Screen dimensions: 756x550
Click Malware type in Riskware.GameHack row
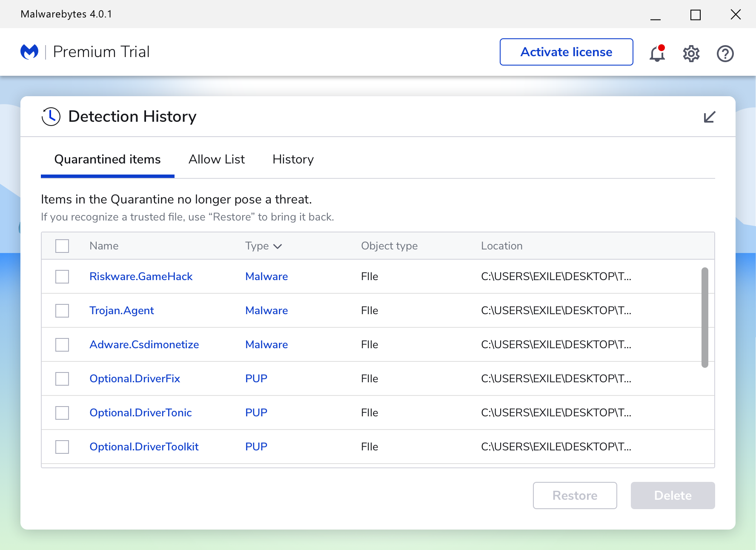click(266, 277)
